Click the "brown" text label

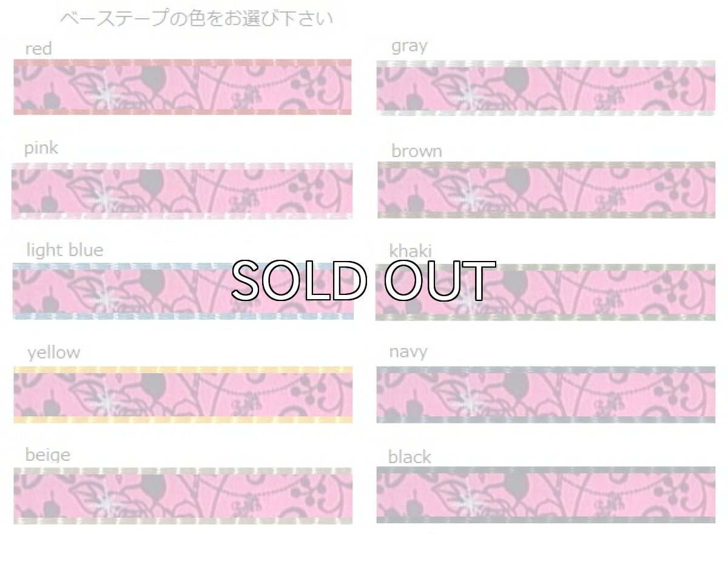click(x=416, y=151)
